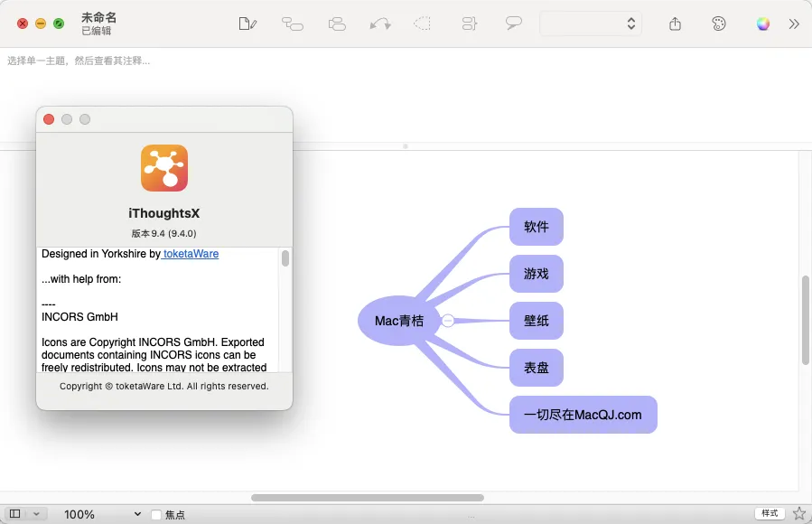Image resolution: width=812 pixels, height=524 pixels.
Task: Collapse branches using the Mac青桔 toggle circle
Action: [x=448, y=321]
